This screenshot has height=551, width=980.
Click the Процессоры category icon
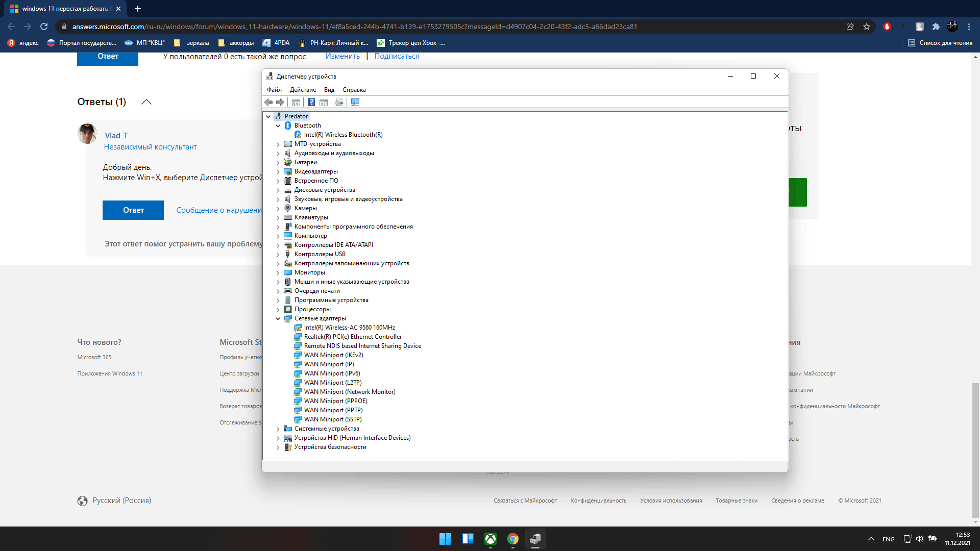point(288,309)
